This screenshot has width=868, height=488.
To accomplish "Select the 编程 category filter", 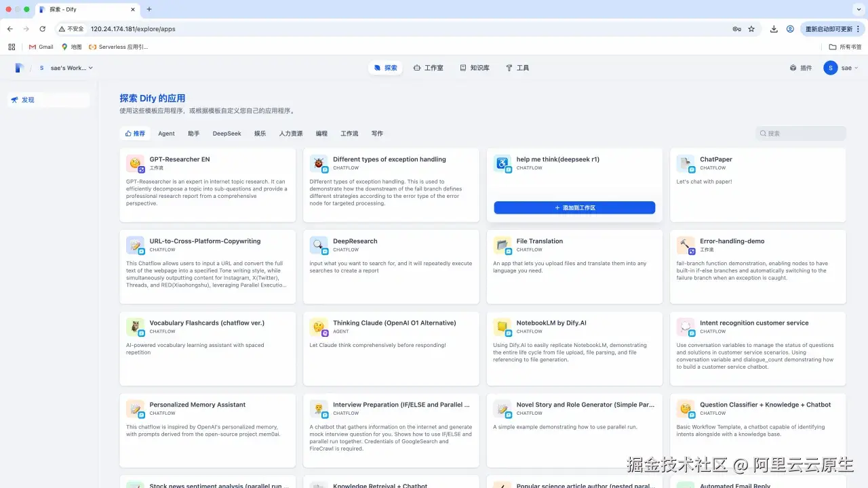I will click(x=321, y=134).
